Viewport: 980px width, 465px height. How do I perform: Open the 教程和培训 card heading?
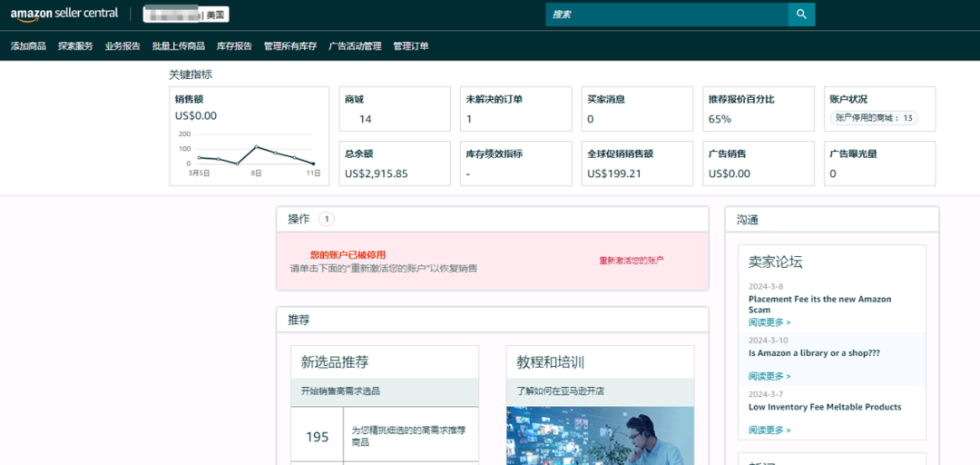(551, 361)
